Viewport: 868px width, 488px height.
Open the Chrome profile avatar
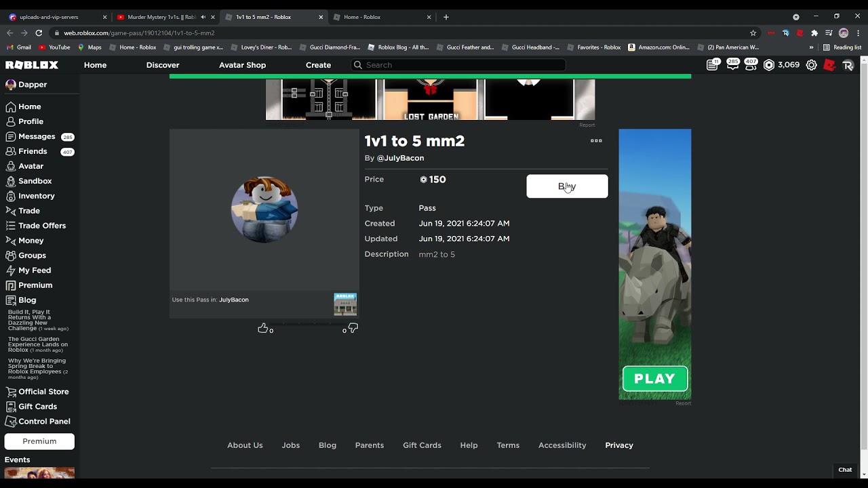844,33
